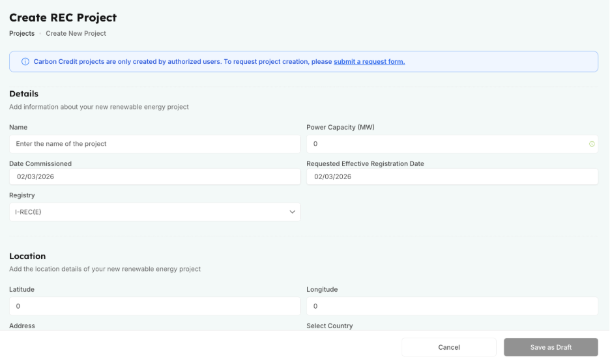Focus the Latitude input field
This screenshot has width=610, height=364.
154,306
